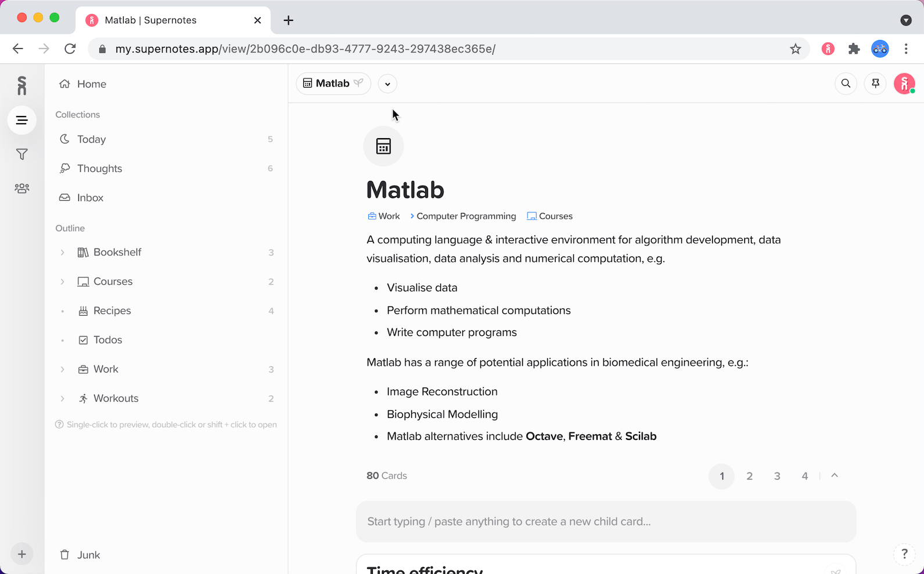Open the help question mark button

904,554
